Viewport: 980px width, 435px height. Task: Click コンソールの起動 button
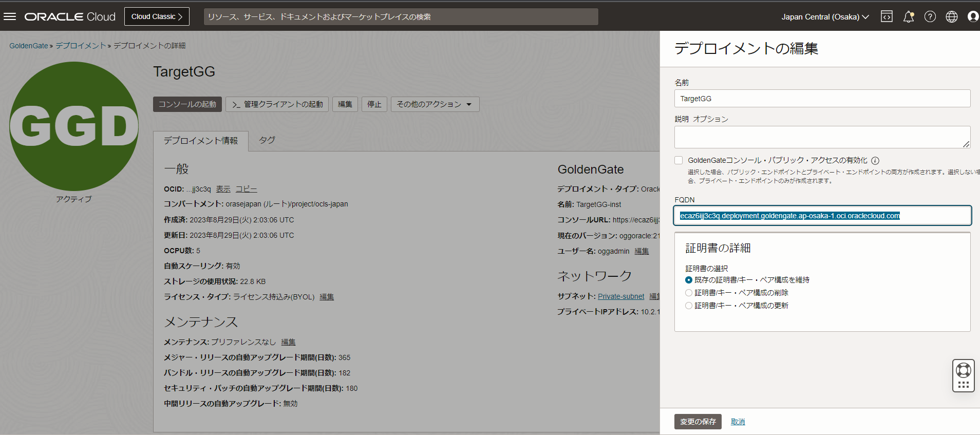coord(187,104)
